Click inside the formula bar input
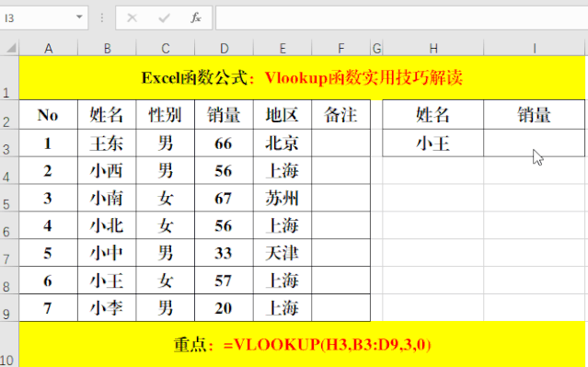Image resolution: width=588 pixels, height=367 pixels. point(401,17)
